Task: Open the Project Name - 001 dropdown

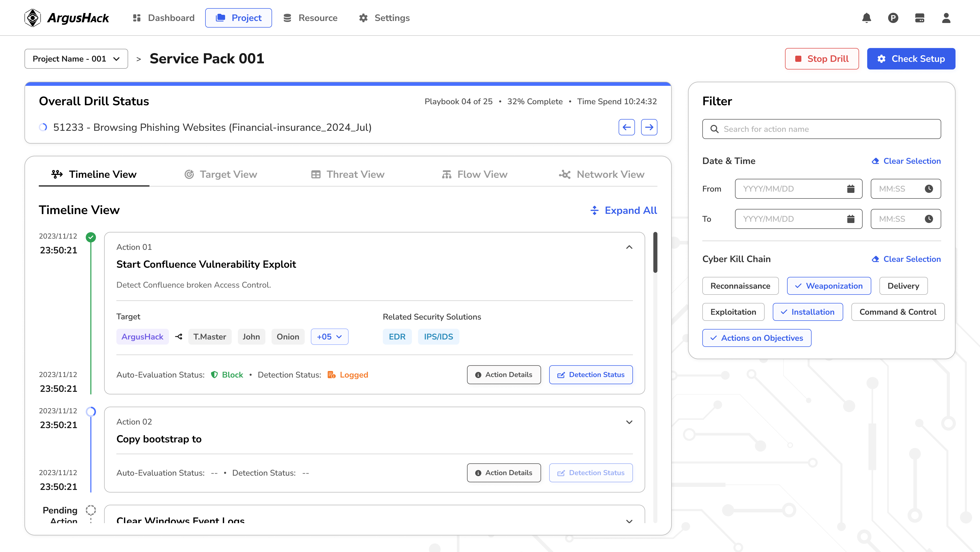Action: coord(76,59)
